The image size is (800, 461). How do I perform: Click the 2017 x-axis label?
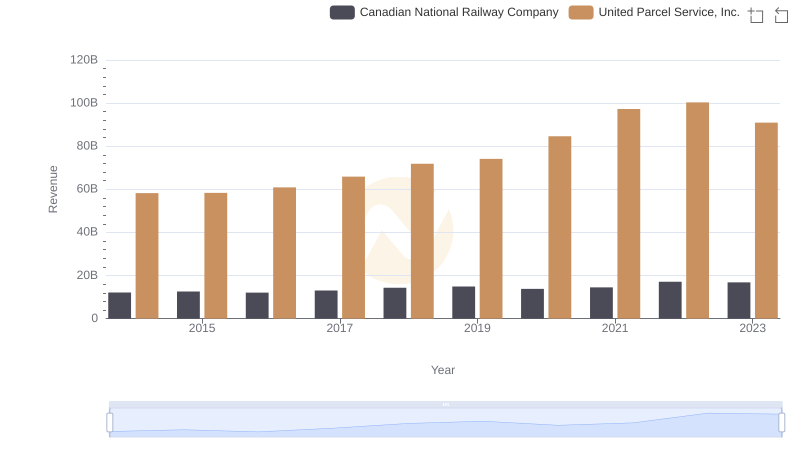(340, 328)
